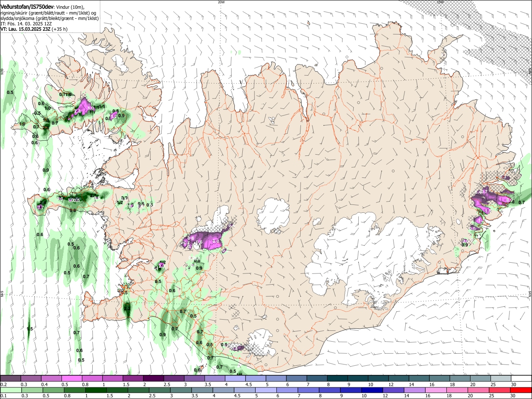This screenshot has height=399, width=532.
Task: Click the lavender 14–16 rain legend swatch
Action: [415, 390]
